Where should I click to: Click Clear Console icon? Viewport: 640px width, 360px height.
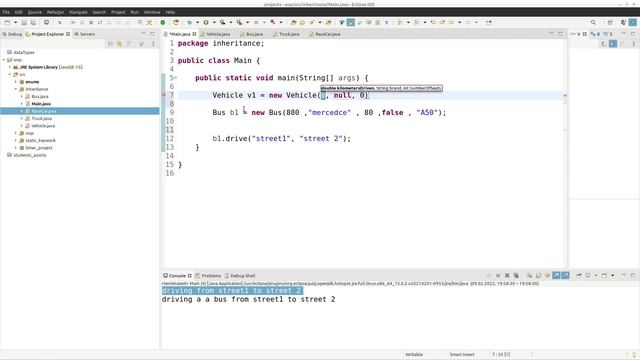tap(529, 276)
